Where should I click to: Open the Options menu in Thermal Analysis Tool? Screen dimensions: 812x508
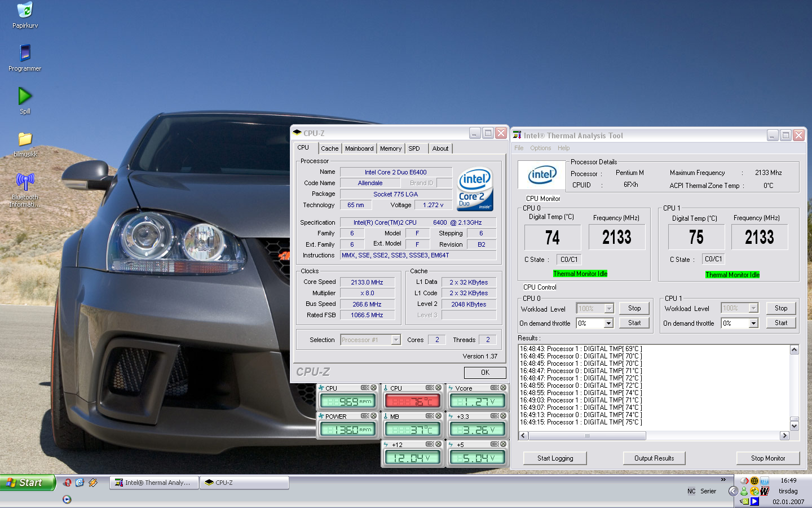(540, 148)
